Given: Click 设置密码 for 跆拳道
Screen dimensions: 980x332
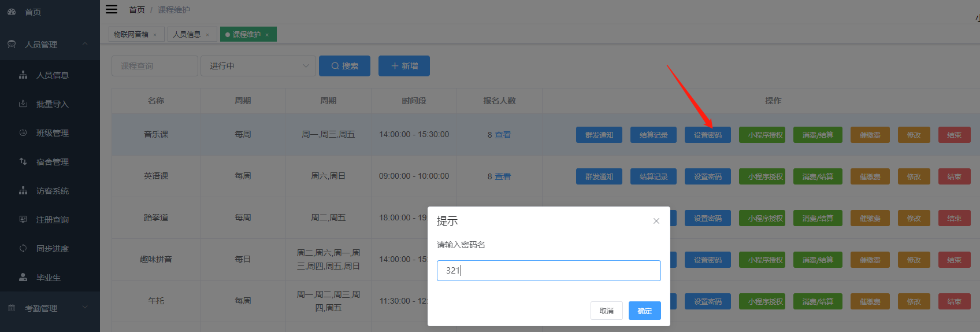Looking at the screenshot, I should (708, 218).
